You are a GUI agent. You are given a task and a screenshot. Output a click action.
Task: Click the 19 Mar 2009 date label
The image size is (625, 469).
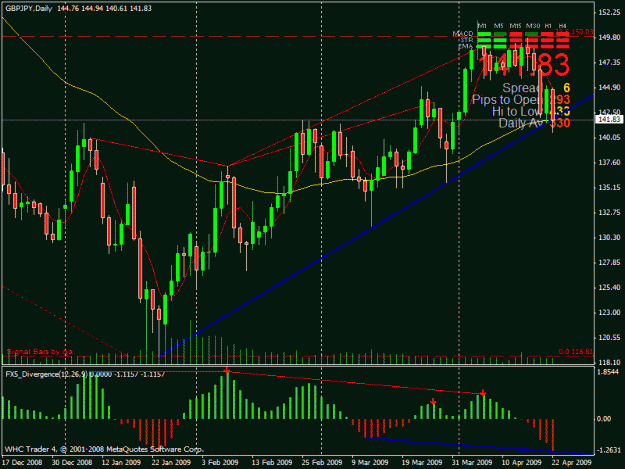[422, 463]
